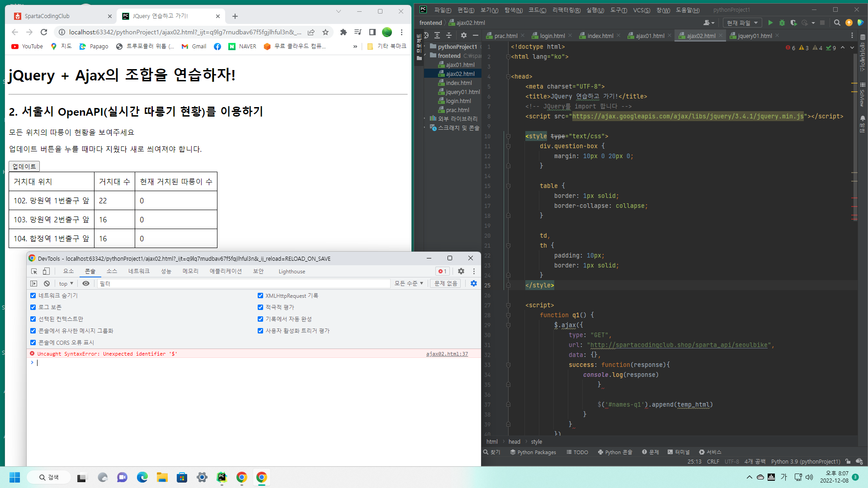
Task: Share this page icon in address bar
Action: pos(311,32)
